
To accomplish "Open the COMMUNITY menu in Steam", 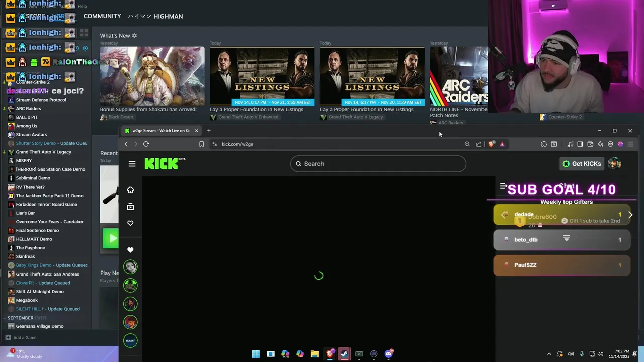I will (102, 16).
